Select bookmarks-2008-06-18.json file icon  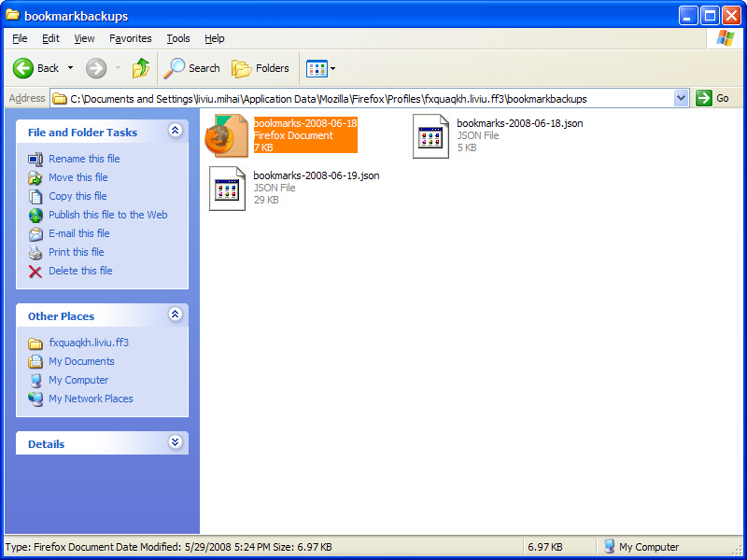tap(431, 136)
